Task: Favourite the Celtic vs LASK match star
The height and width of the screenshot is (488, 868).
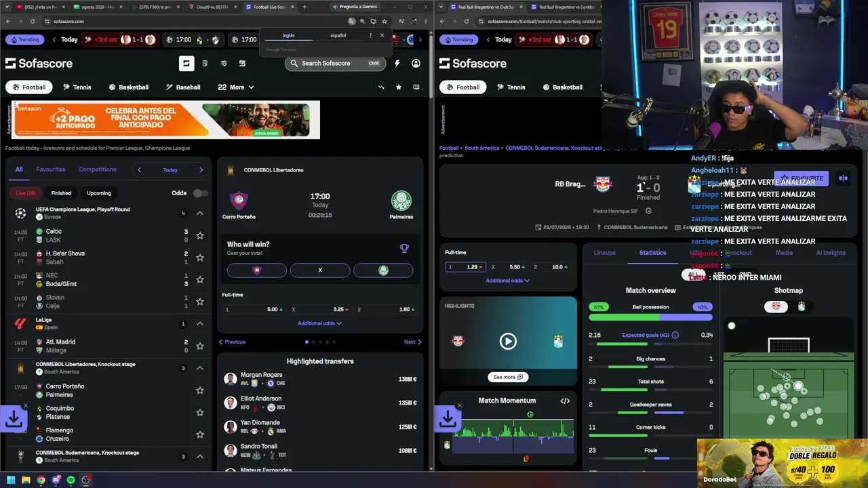Action: click(x=199, y=235)
